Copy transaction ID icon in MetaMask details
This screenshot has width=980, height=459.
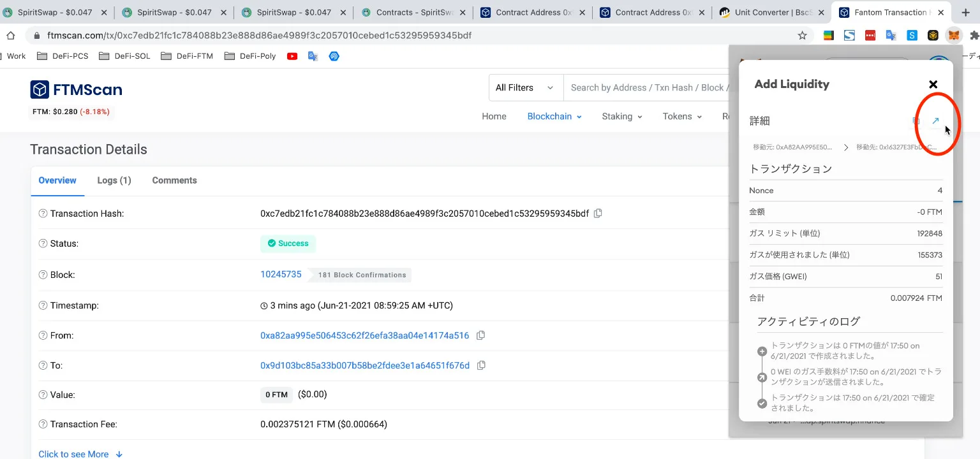[916, 121]
